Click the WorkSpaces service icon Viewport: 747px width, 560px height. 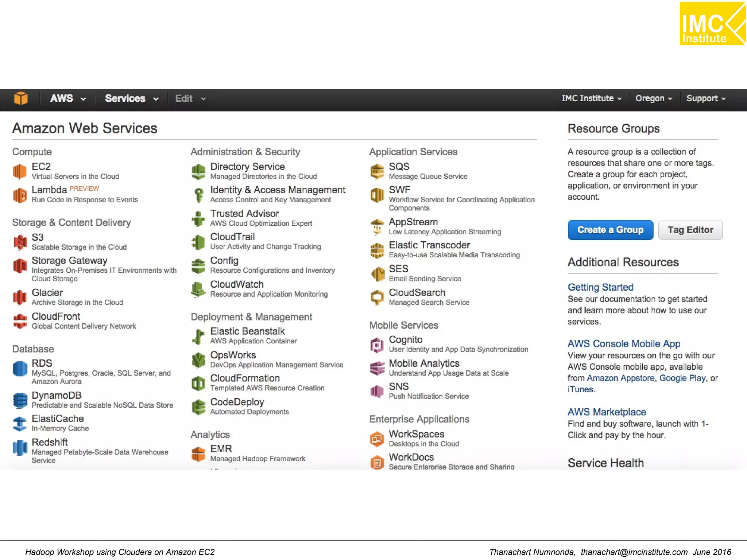pos(377,439)
